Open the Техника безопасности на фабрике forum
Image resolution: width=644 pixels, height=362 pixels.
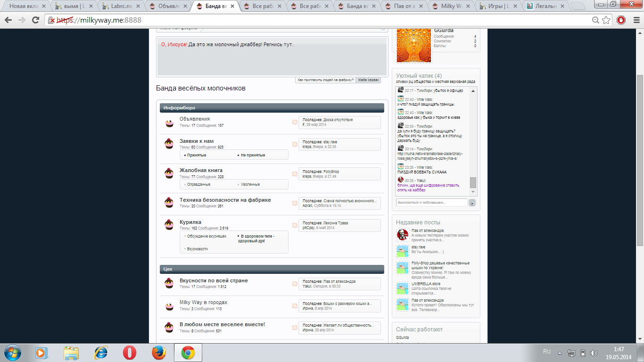[225, 200]
